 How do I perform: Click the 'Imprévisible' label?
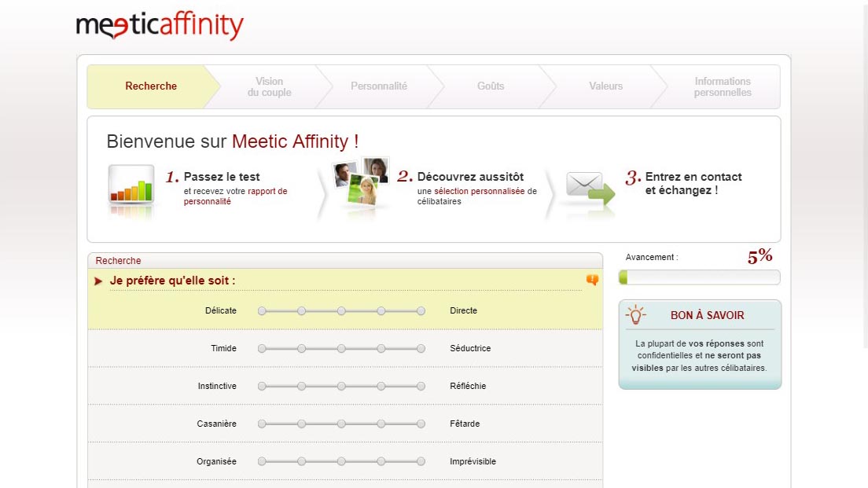click(473, 461)
